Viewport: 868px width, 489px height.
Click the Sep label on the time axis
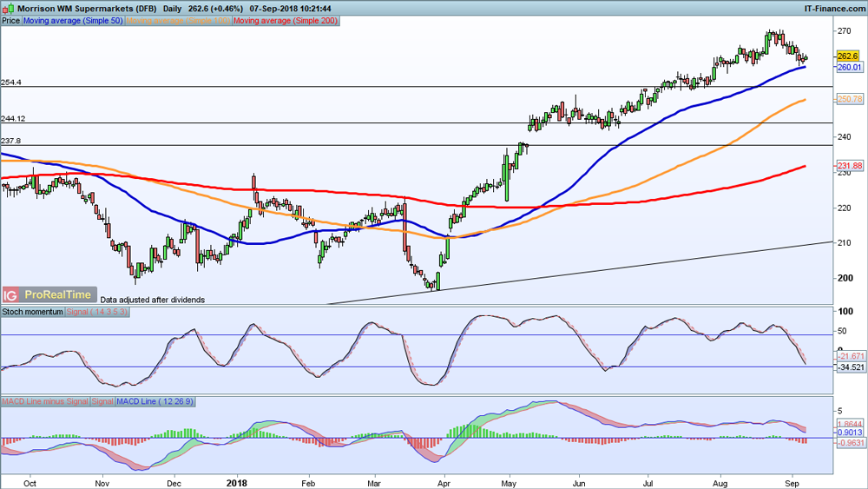click(x=792, y=483)
